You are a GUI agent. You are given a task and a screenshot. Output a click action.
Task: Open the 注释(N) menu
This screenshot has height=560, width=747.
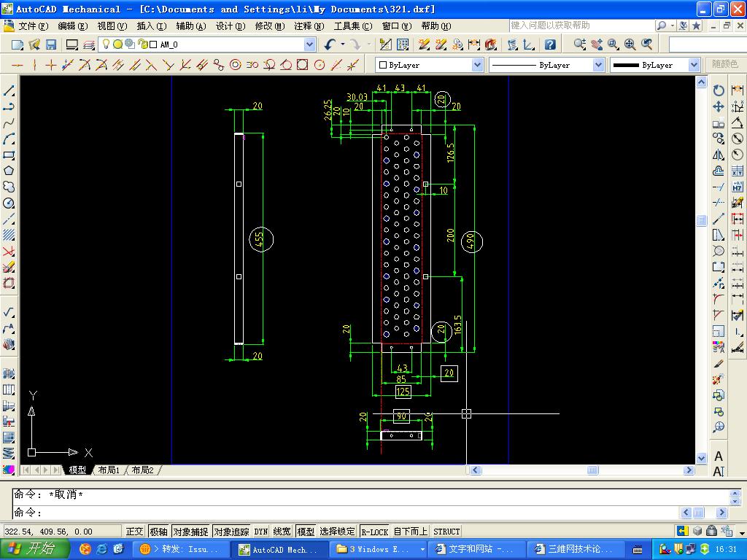coord(309,26)
